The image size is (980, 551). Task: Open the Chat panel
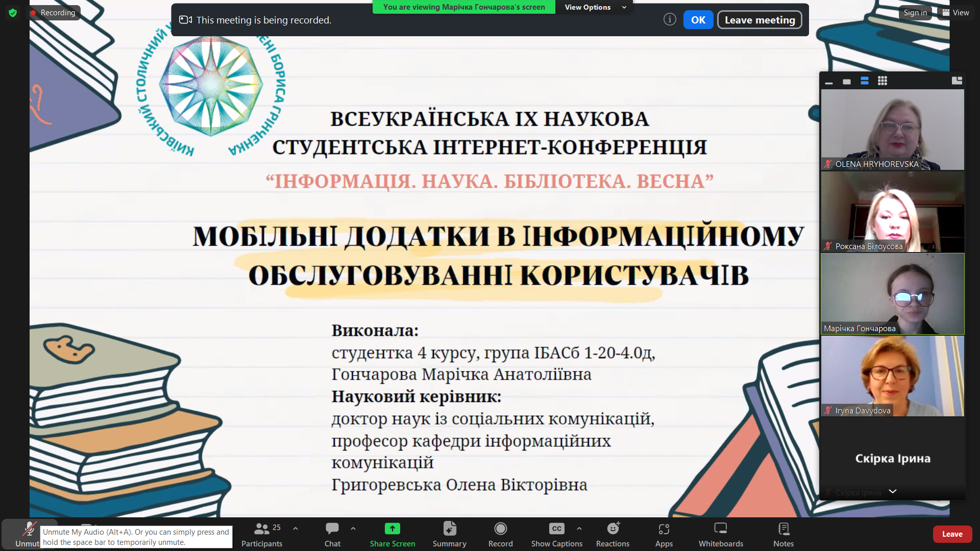tap(332, 534)
